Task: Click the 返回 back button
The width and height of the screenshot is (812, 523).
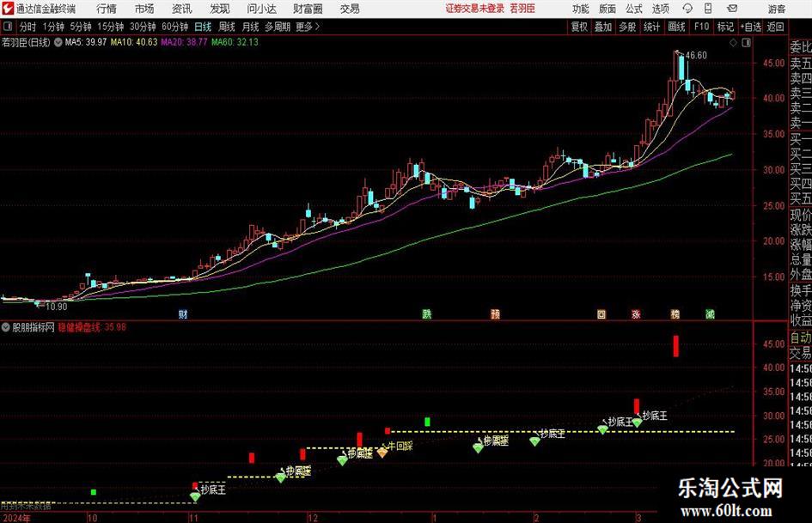Action: pyautogui.click(x=775, y=27)
